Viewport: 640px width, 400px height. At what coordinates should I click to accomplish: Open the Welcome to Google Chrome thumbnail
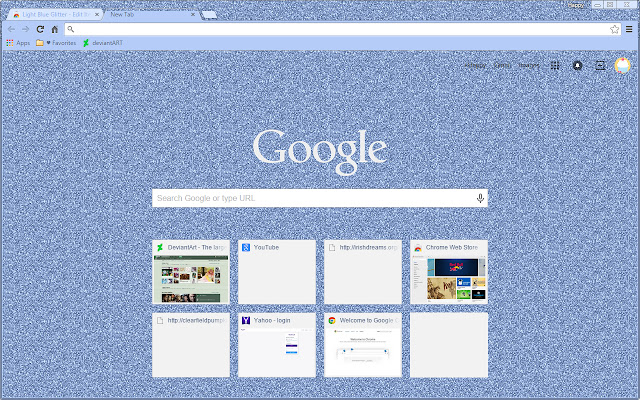[363, 345]
